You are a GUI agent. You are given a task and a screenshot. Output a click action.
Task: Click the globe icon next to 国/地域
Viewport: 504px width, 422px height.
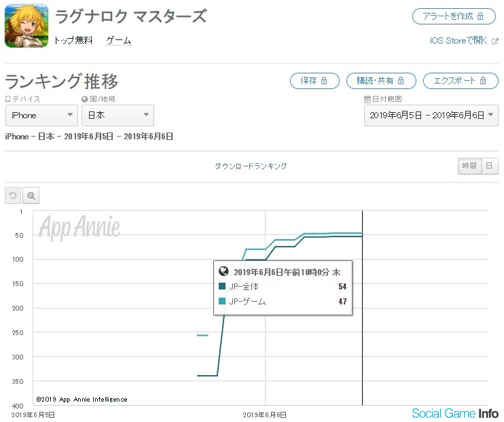(84, 99)
